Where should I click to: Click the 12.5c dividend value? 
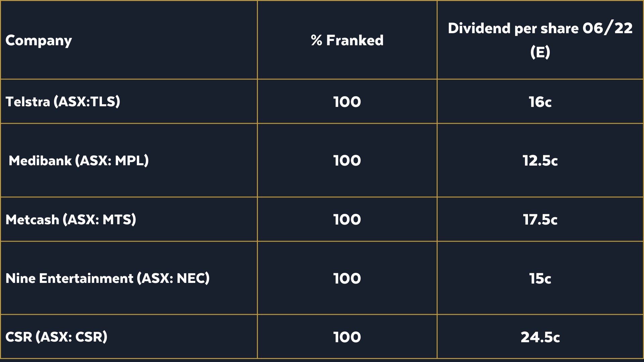pos(540,161)
